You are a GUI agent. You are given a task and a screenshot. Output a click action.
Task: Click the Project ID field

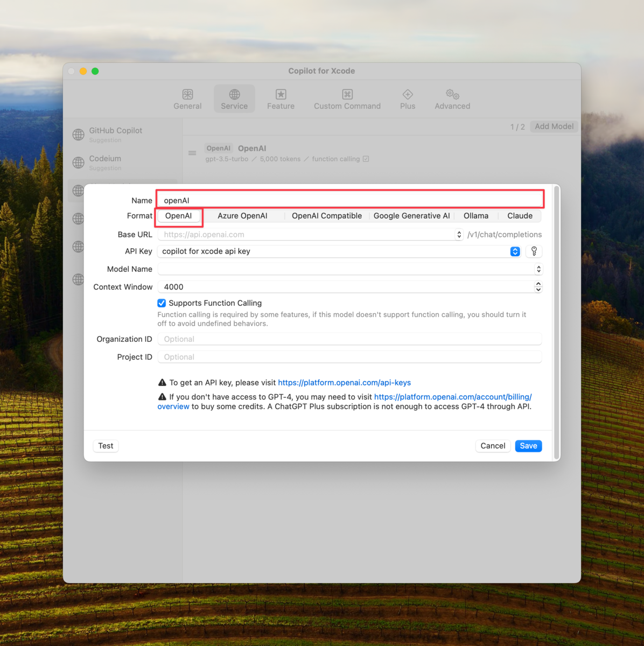click(x=350, y=357)
